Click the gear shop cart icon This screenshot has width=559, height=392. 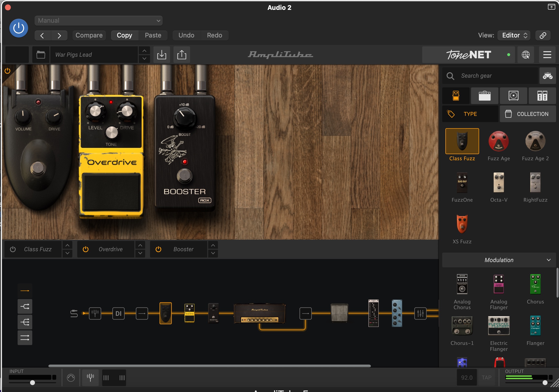547,76
